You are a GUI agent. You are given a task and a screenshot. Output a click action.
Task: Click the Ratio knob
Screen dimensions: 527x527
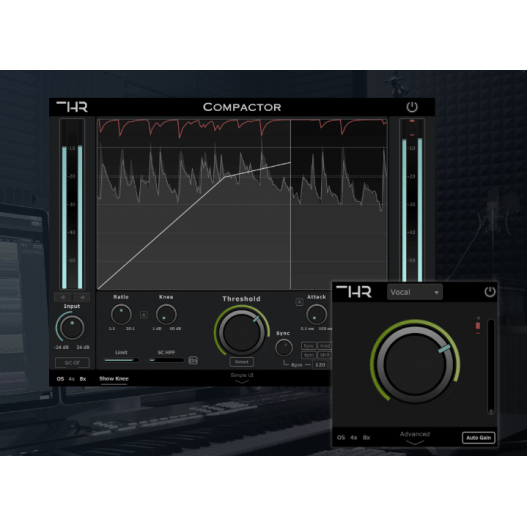pyautogui.click(x=121, y=315)
